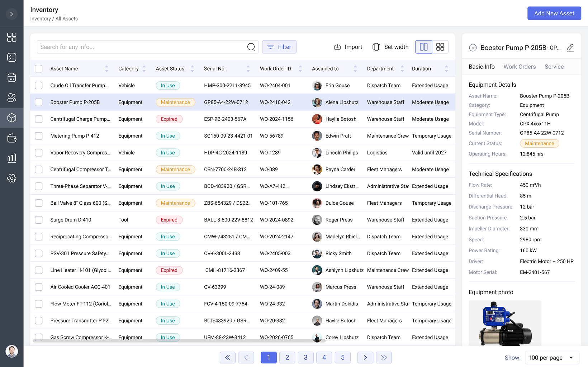588x367 pixels.
Task: Open the calendar icon in sidebar
Action: pyautogui.click(x=11, y=77)
